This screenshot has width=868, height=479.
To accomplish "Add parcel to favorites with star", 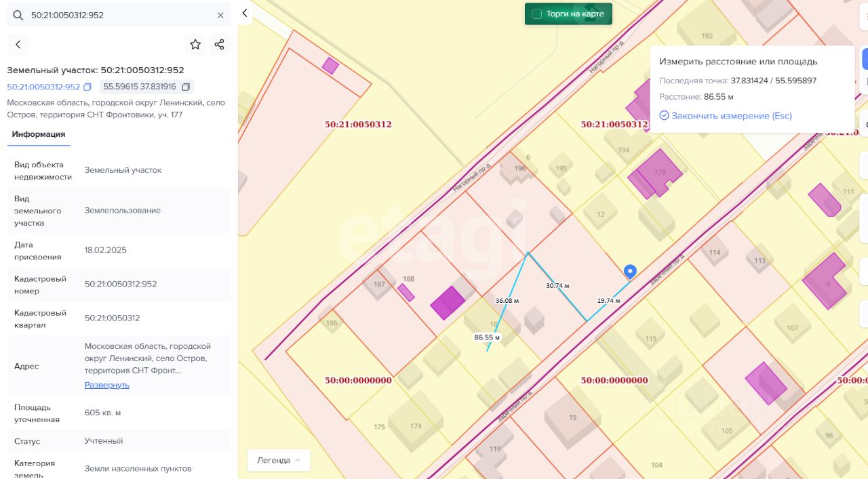I will [195, 45].
